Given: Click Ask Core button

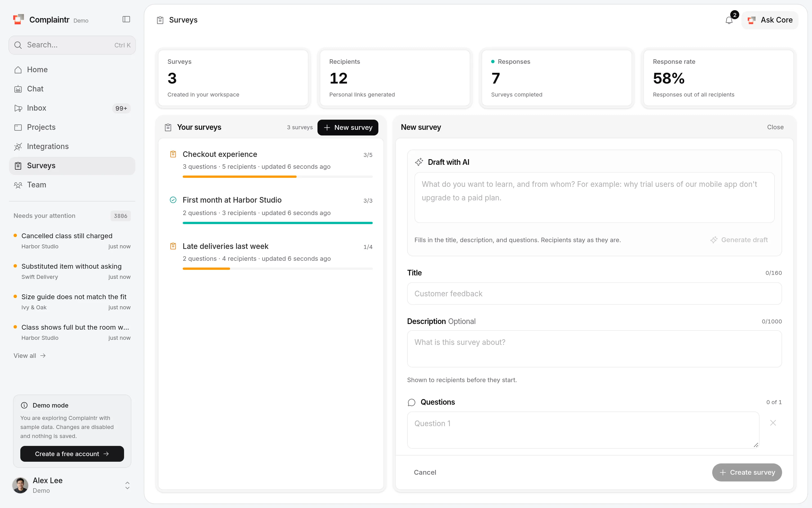Looking at the screenshot, I should (x=770, y=20).
